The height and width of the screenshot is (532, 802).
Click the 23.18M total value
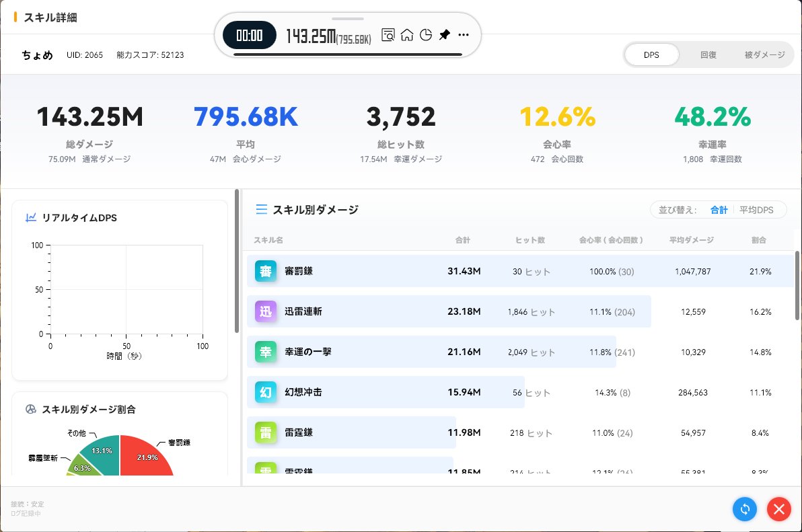pyautogui.click(x=464, y=312)
